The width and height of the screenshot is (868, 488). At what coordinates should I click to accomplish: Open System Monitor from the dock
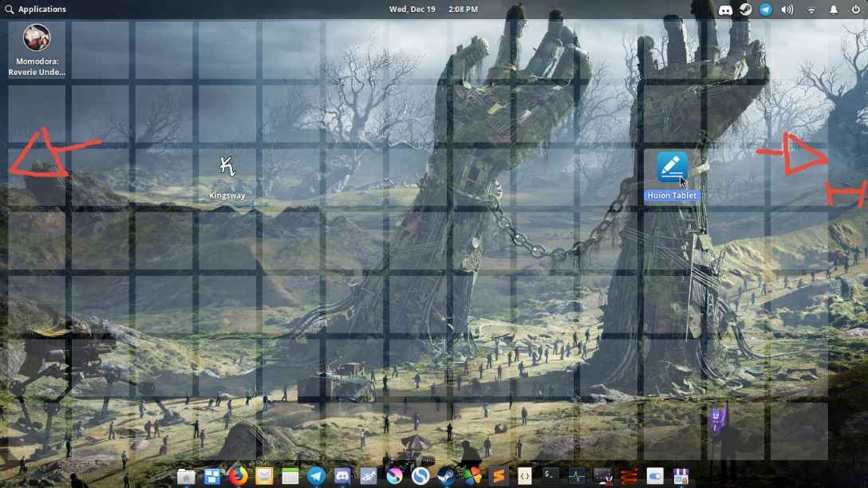(576, 476)
